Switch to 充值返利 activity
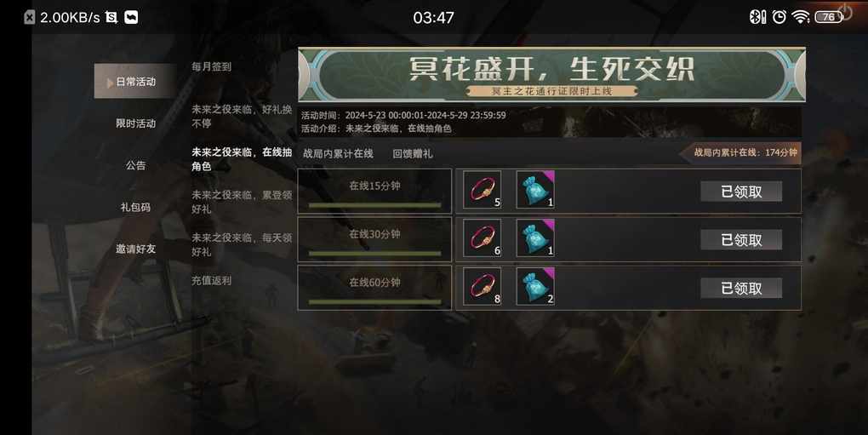 coord(211,281)
